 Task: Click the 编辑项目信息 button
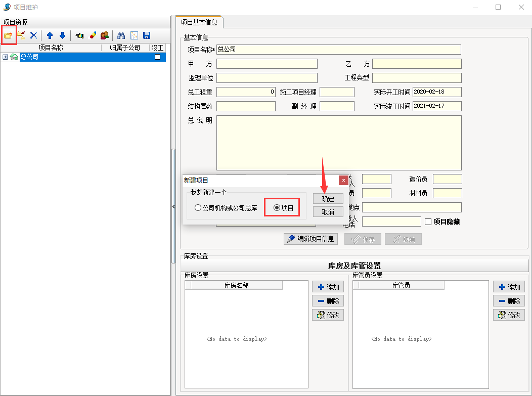coord(311,239)
